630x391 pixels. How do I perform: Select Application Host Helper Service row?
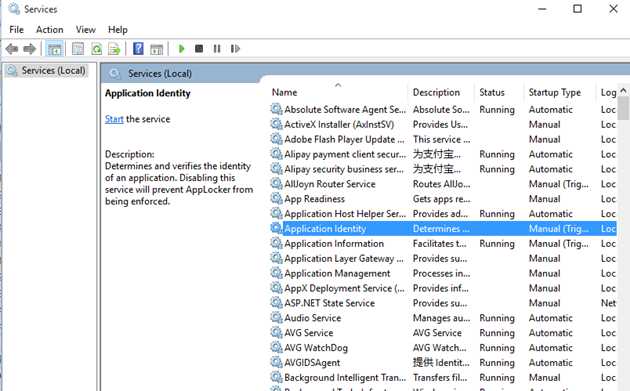pos(443,214)
